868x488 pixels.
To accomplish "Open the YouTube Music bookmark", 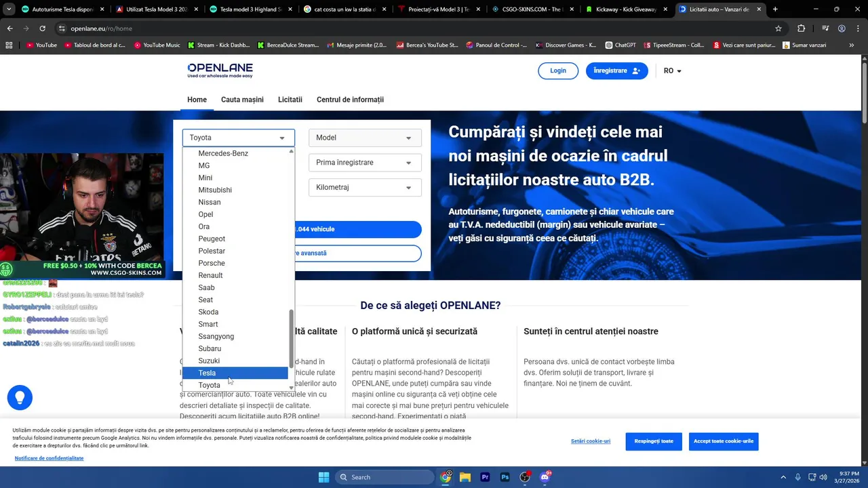I will click(x=157, y=45).
